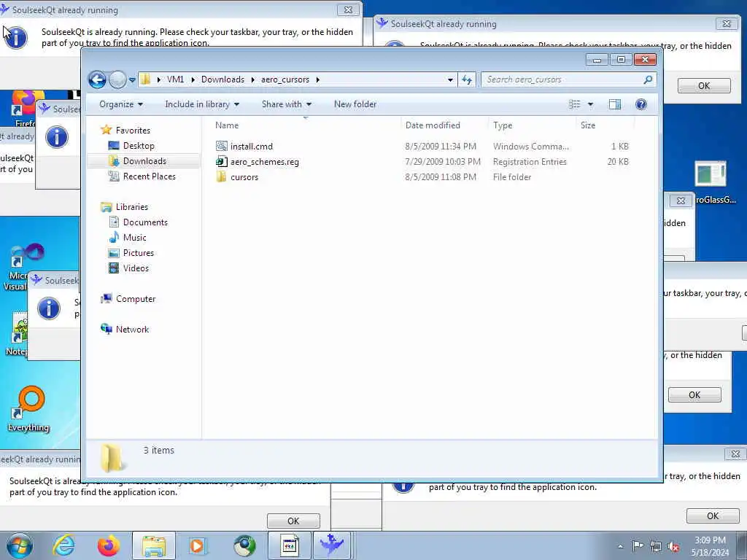
Task: Show the preview pane
Action: tap(614, 104)
